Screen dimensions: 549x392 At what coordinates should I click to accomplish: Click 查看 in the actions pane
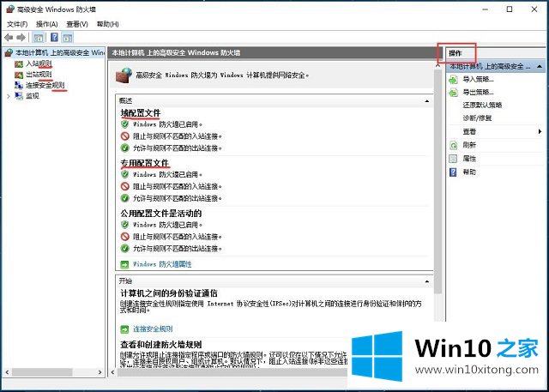point(469,131)
